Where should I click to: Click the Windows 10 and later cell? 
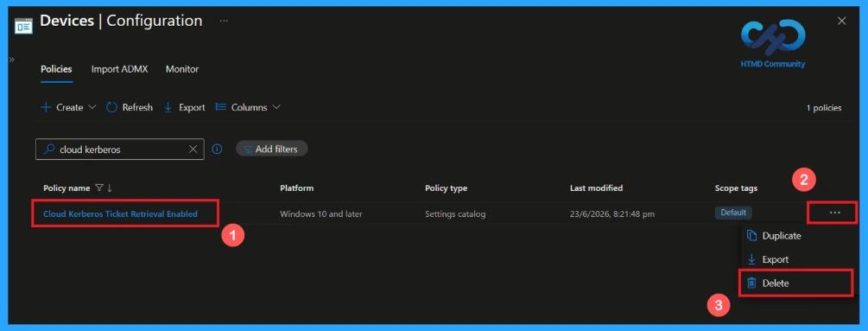[321, 213]
